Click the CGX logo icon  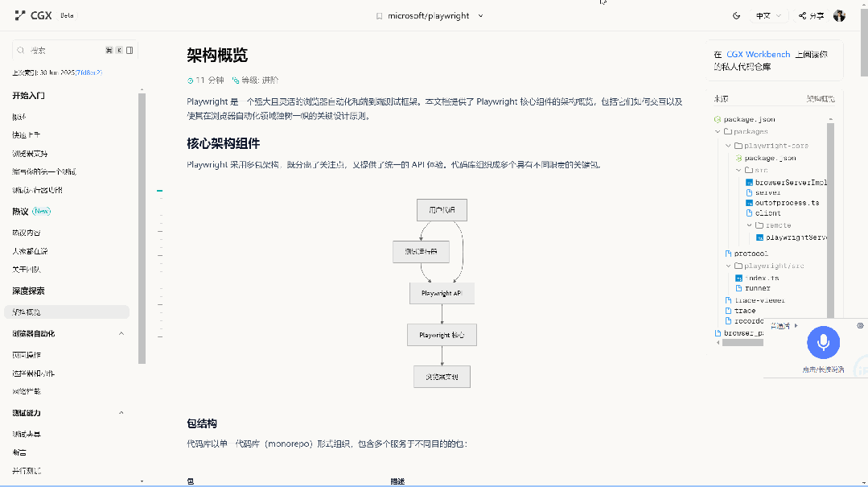point(20,15)
